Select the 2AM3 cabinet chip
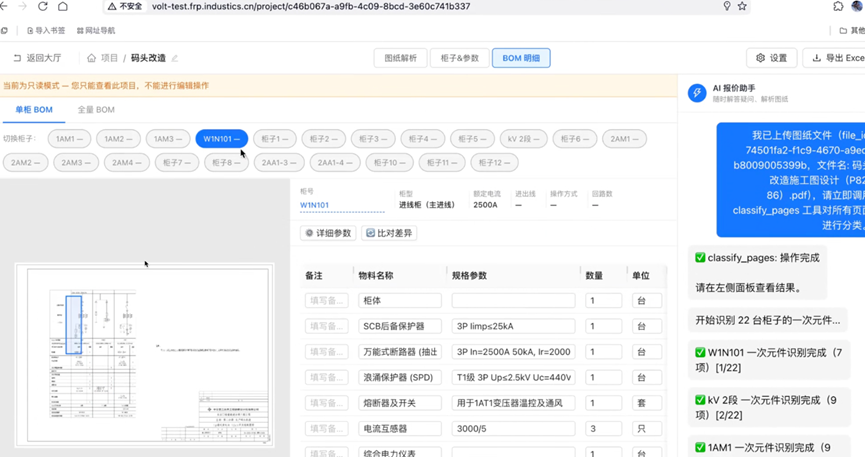This screenshot has height=457, width=865. (x=76, y=162)
